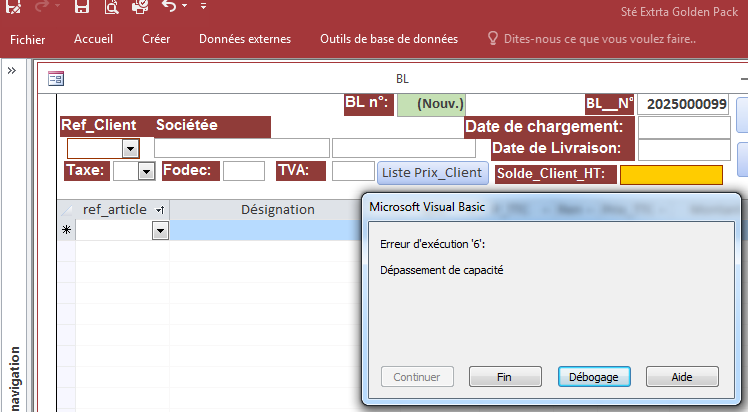Click into the Fodec input field
Viewport: 748px width, 412px height.
pos(243,171)
